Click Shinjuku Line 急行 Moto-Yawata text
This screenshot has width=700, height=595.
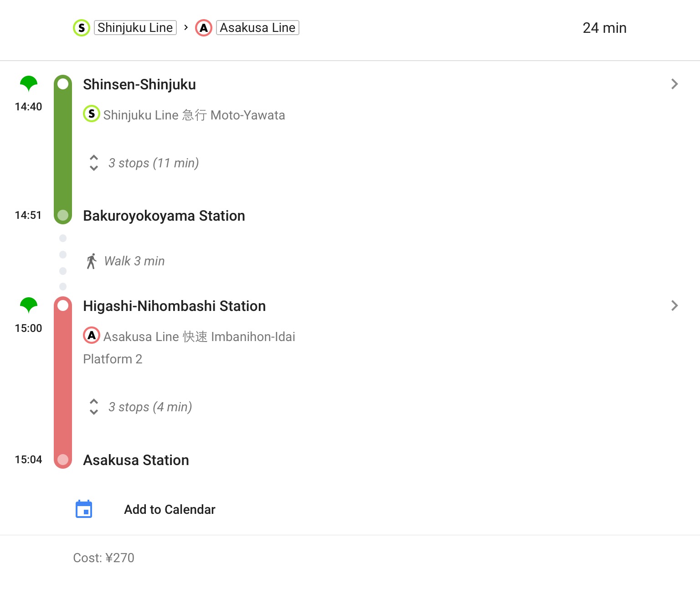tap(194, 115)
